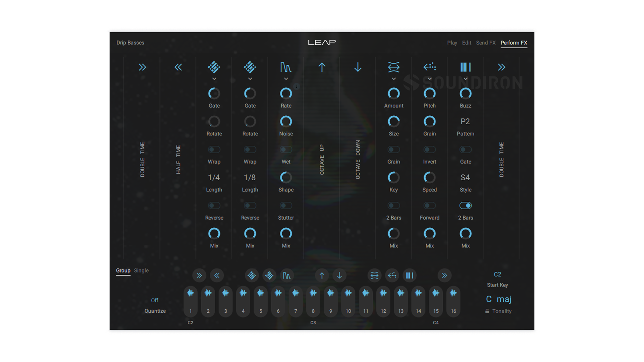The image size is (644, 362).
Task: Click the gate effect icon above the 1/4 Length column
Action: [x=214, y=67]
